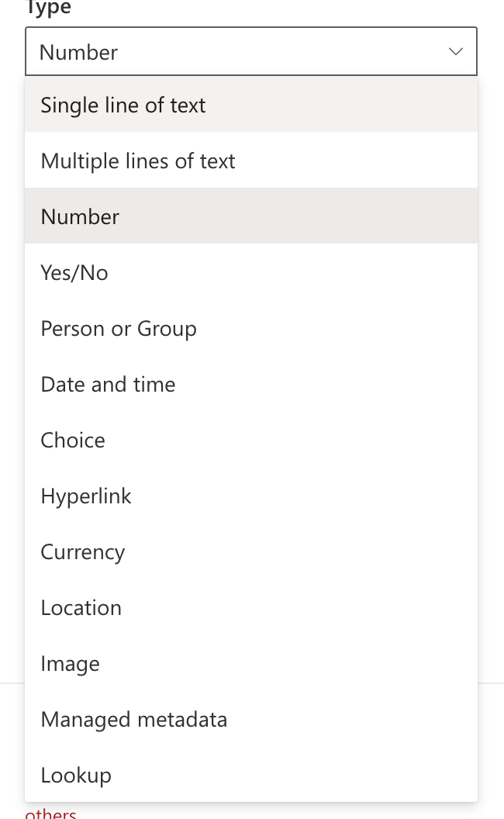Select Image from the type list
The image size is (504, 819).
[70, 663]
